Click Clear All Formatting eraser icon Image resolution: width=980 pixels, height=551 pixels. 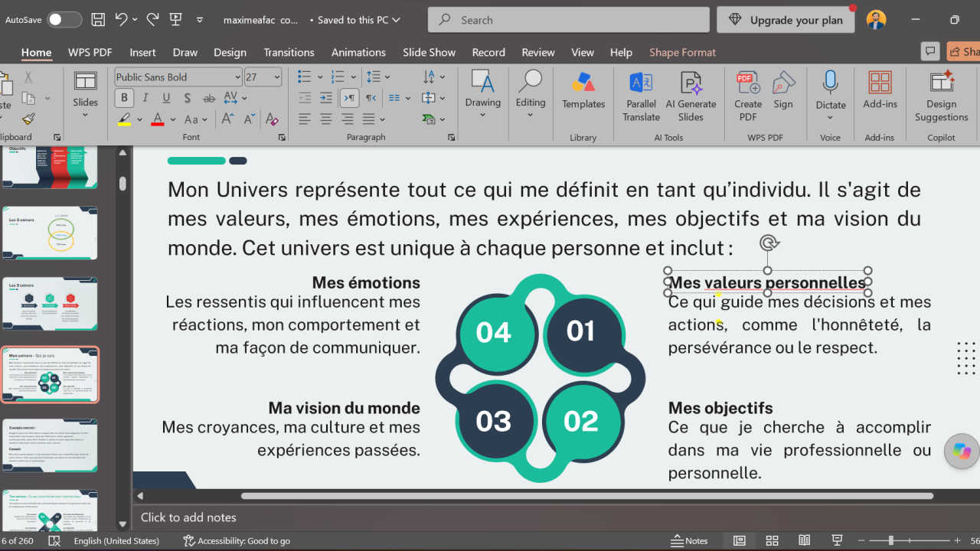[x=271, y=119]
